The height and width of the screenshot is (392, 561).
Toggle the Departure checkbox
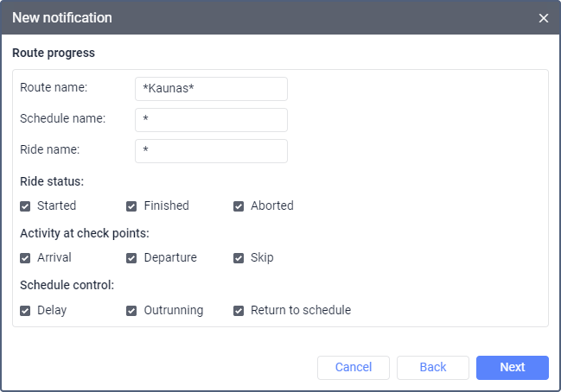point(132,258)
